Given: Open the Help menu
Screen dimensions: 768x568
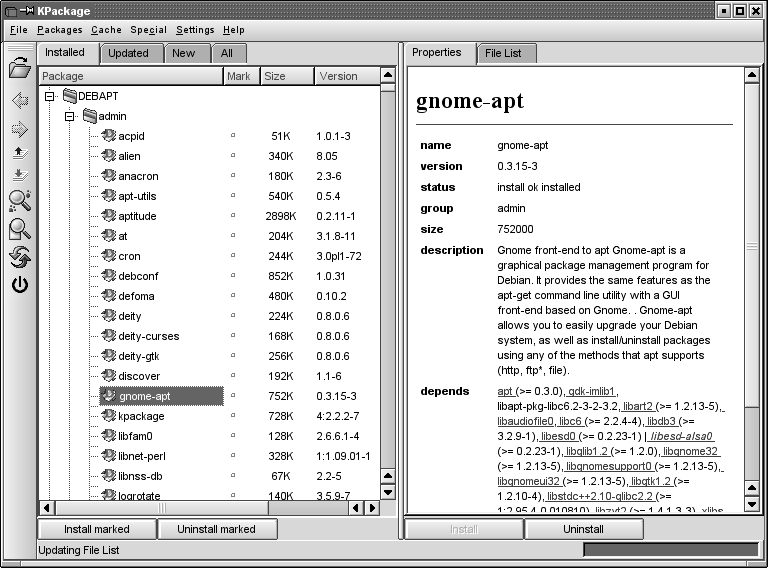Looking at the screenshot, I should [234, 30].
